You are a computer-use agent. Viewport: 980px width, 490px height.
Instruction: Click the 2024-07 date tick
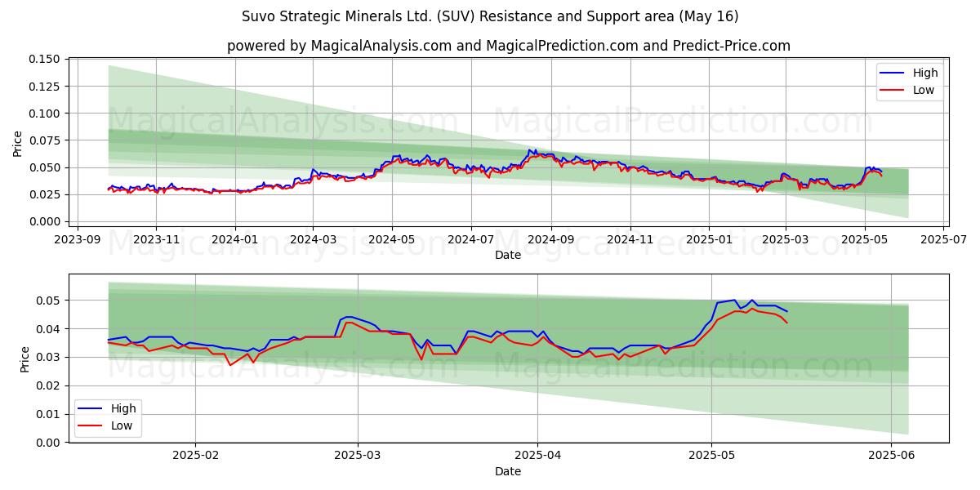471,239
